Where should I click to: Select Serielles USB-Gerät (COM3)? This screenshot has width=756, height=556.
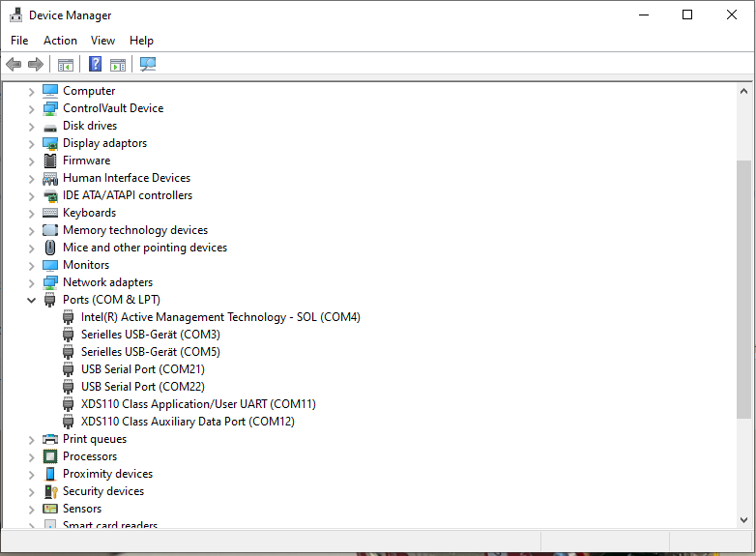pyautogui.click(x=151, y=335)
